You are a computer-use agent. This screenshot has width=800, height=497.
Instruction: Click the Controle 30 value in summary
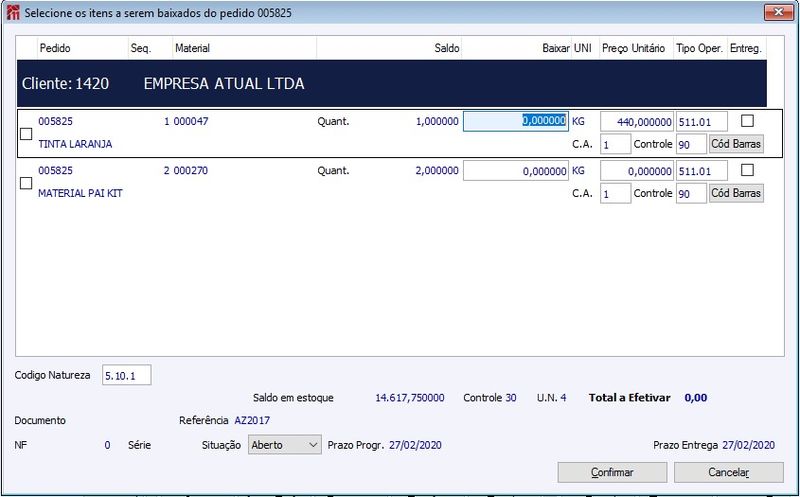tap(511, 397)
